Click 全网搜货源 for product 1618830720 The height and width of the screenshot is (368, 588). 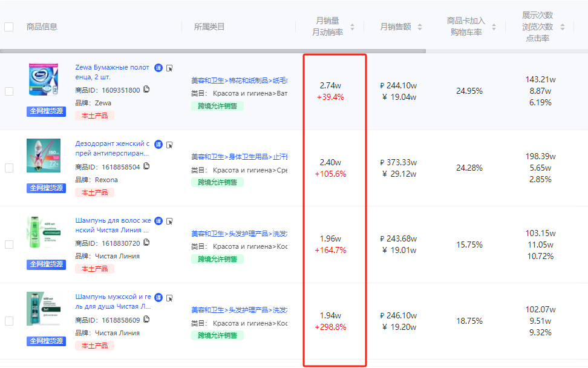[46, 264]
